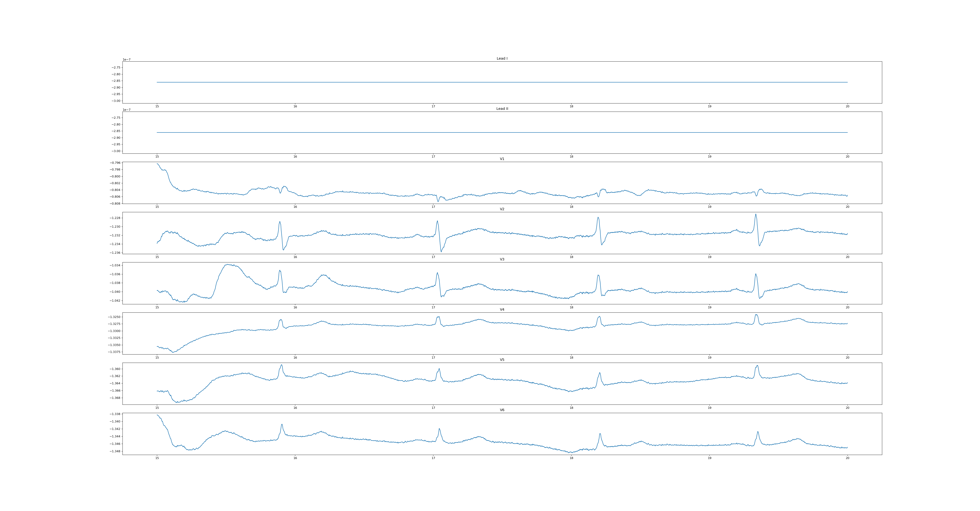
Task: Click y-axis tick −1.236 on V2 plot
Action: click(115, 253)
